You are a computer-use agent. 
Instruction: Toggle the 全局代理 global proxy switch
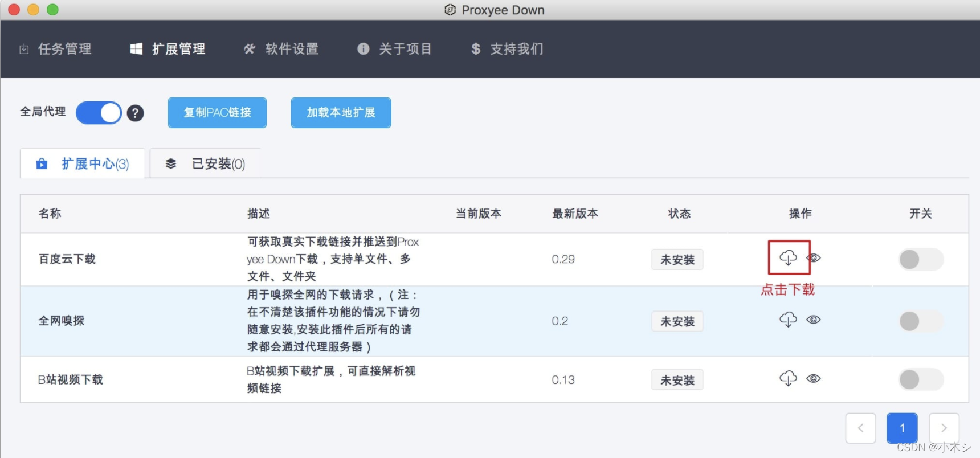pos(99,113)
